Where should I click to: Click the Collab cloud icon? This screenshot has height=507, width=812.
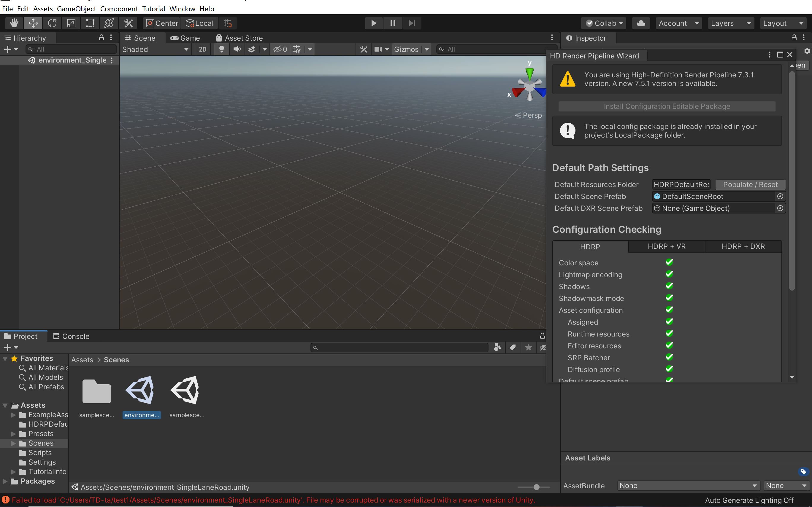pos(640,23)
